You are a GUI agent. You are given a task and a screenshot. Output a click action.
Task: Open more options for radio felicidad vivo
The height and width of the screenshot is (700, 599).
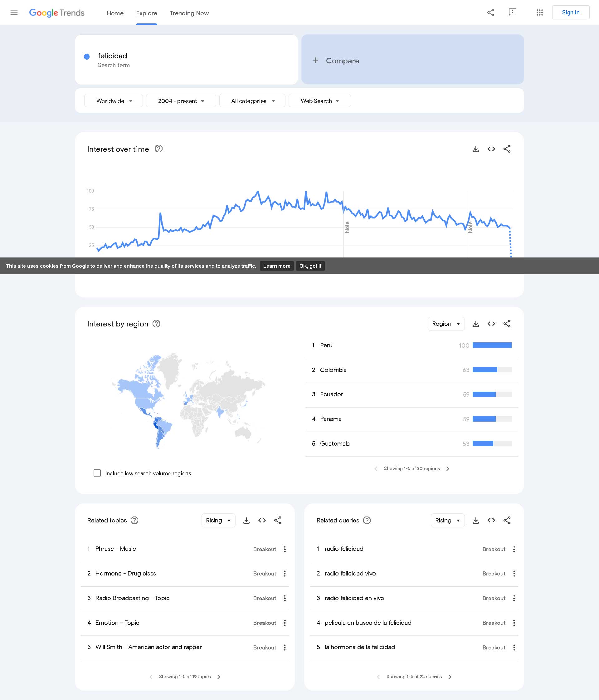[514, 573]
